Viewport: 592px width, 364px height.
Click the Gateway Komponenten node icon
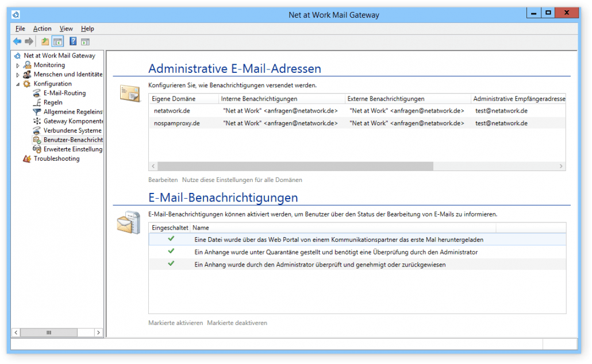(37, 121)
